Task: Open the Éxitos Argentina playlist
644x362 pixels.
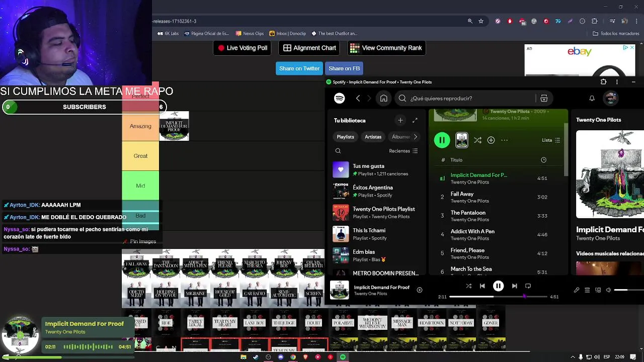Action: 376,191
